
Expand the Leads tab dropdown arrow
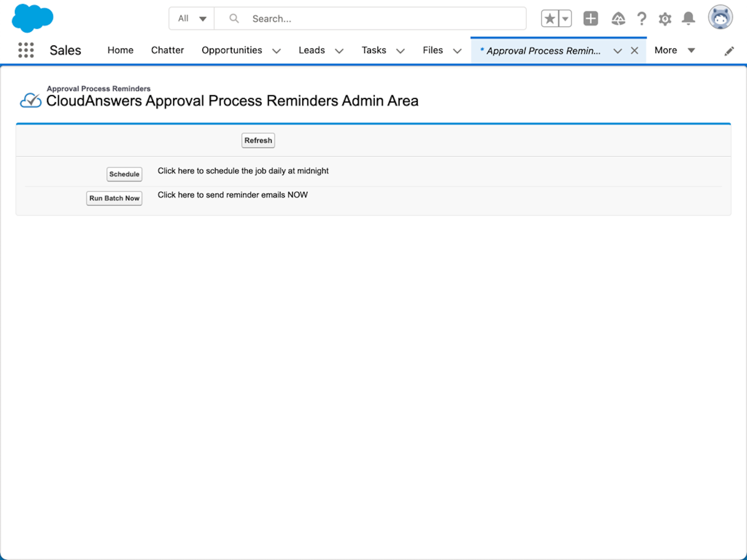pos(339,51)
